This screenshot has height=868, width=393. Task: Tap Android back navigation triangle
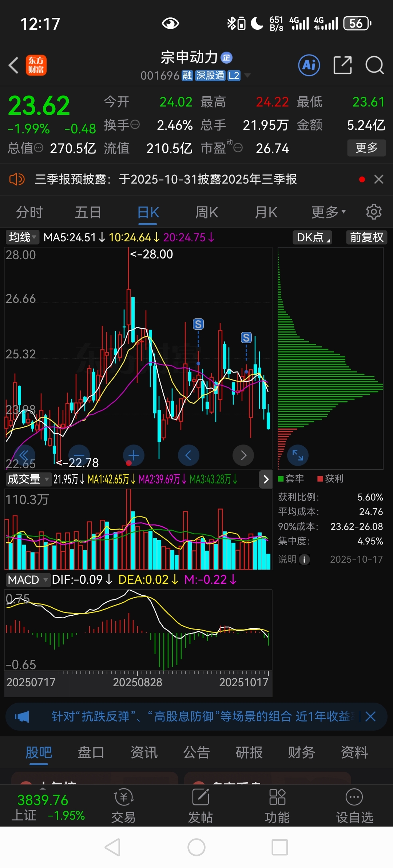112,847
